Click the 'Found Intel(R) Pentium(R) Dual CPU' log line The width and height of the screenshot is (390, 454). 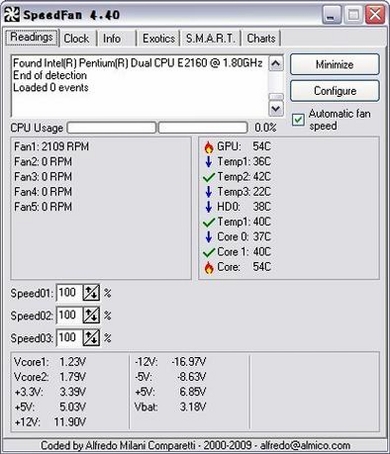click(x=138, y=63)
